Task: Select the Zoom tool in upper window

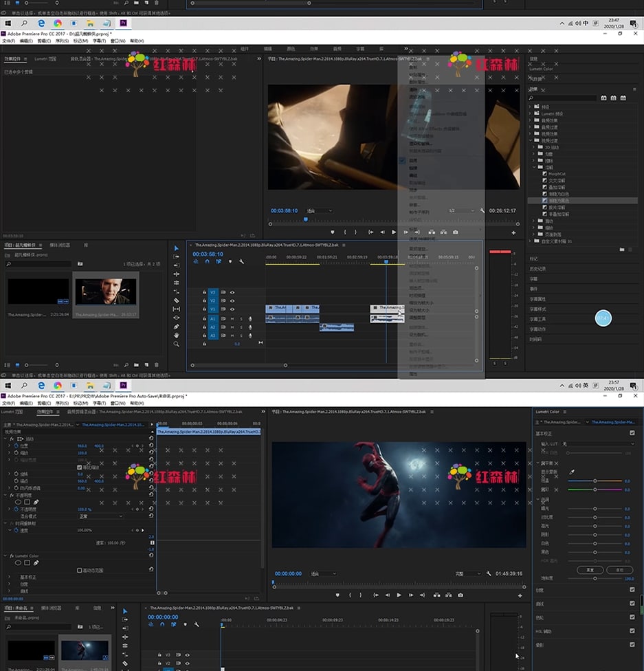Action: pyautogui.click(x=177, y=344)
